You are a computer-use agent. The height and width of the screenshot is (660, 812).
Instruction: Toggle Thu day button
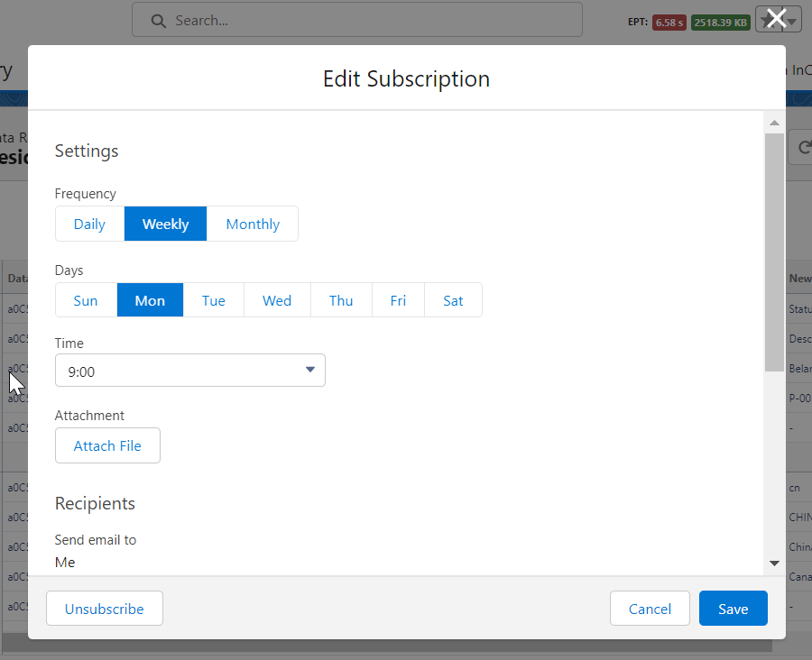(x=341, y=300)
